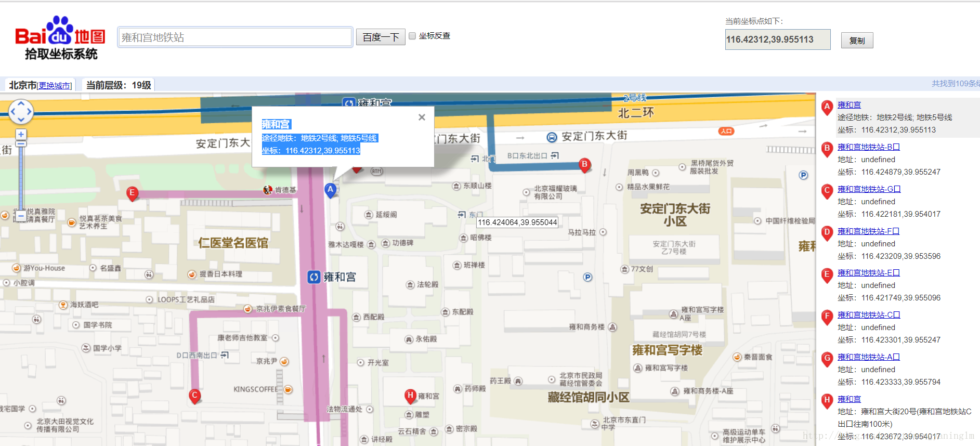This screenshot has width=980, height=446.
Task: Zoom in with the plus button
Action: click(21, 135)
